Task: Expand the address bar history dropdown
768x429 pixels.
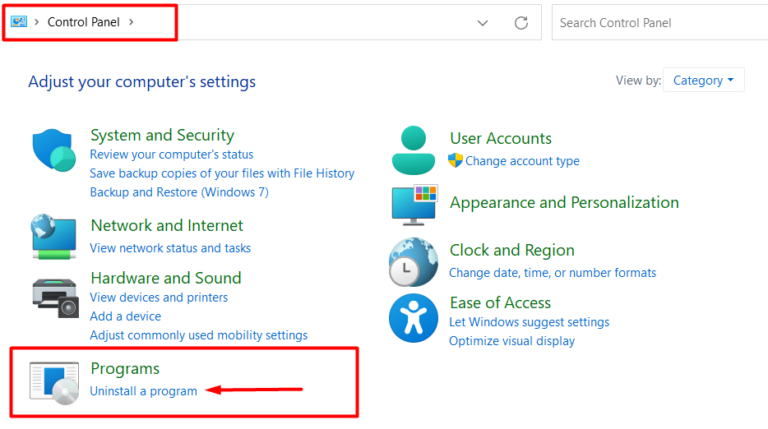Action: 482,23
